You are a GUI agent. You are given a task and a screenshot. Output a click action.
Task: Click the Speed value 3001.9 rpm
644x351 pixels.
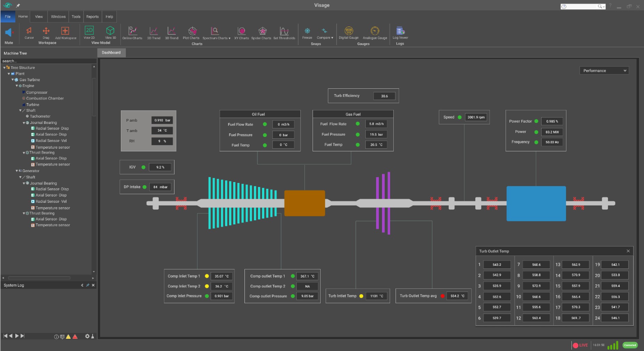[476, 117]
